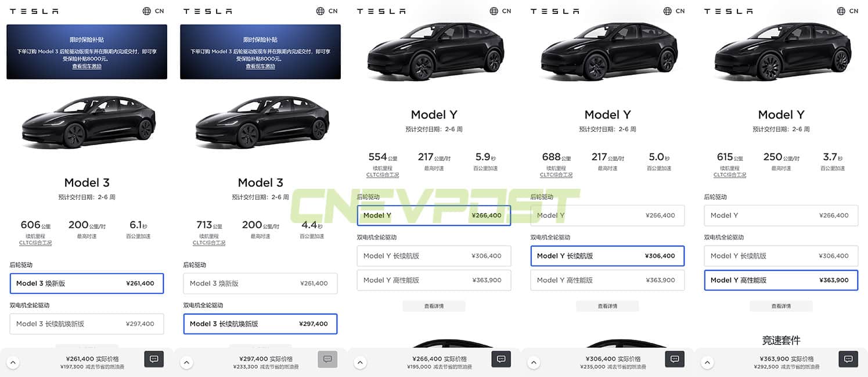Open the chat icon under the 688 km Model Y panel
Image resolution: width=868 pixels, height=377 pixels.
pos(674,359)
